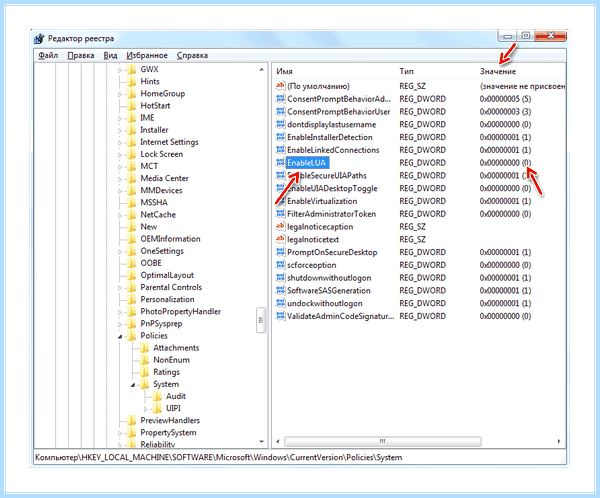Image resolution: width=600 pixels, height=498 pixels.
Task: Click the EnableLUA value icon
Action: pos(280,163)
